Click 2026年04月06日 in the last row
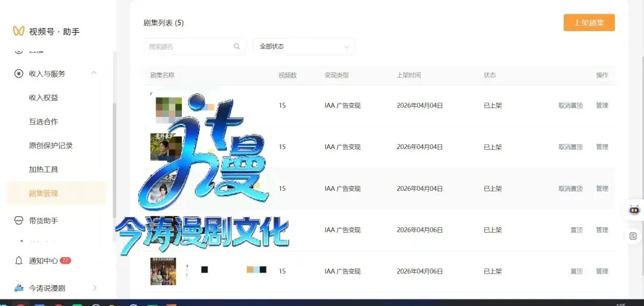The height and width of the screenshot is (306, 644). click(420, 271)
